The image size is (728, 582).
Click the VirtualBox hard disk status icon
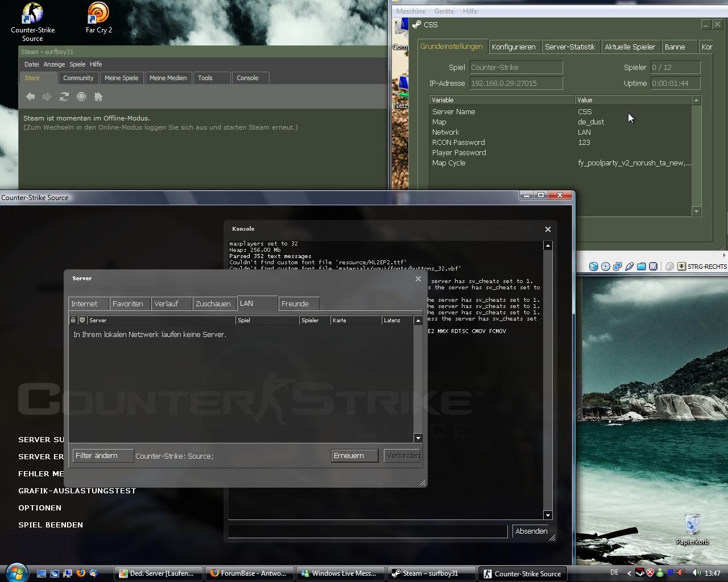[593, 266]
